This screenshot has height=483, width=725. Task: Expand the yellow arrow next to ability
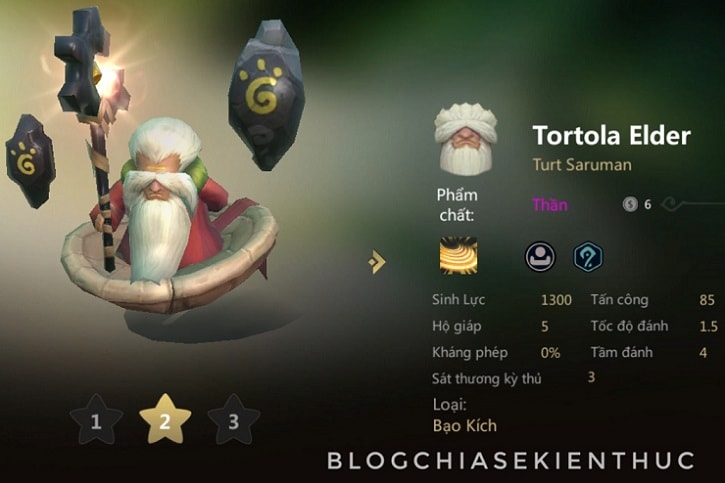pos(377,262)
